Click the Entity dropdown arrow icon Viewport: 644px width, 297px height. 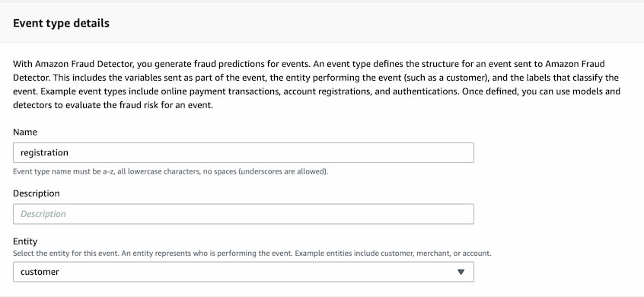point(461,272)
